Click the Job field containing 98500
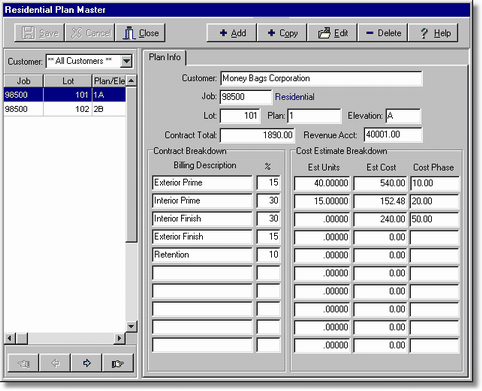 [x=246, y=97]
